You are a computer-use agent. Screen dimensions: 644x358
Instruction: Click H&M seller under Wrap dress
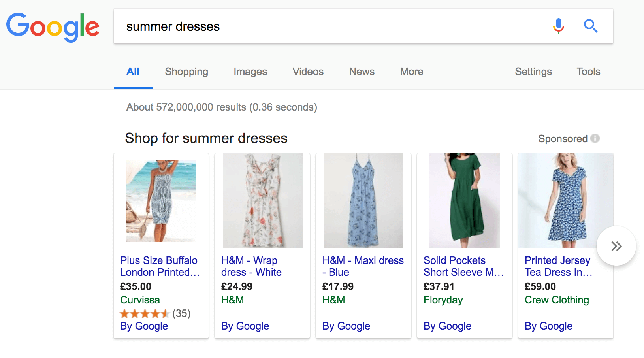(232, 300)
